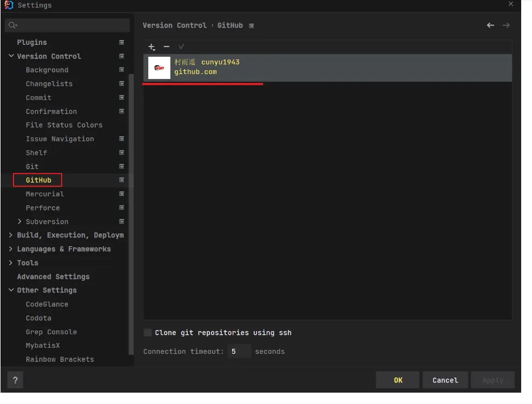Click the project-level icon in Version Control row
Viewport: 532px width, 404px height.
tap(121, 56)
